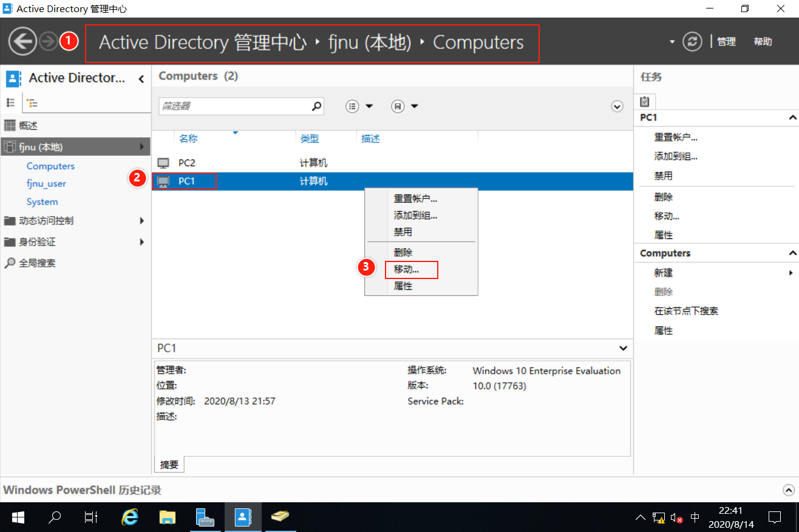This screenshot has height=532, width=799.
Task: Open fjnu_user in navigation
Action: click(46, 183)
